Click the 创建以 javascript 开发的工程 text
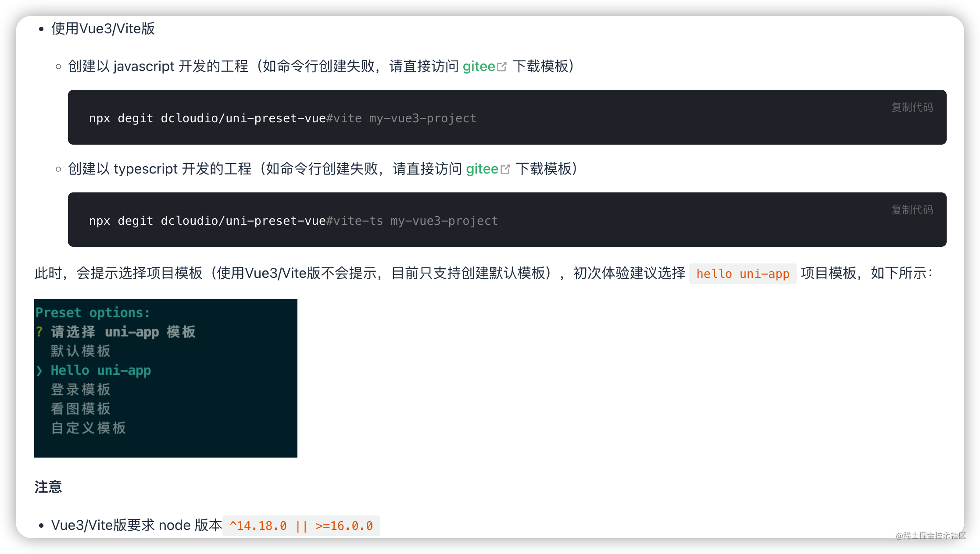 (x=158, y=67)
